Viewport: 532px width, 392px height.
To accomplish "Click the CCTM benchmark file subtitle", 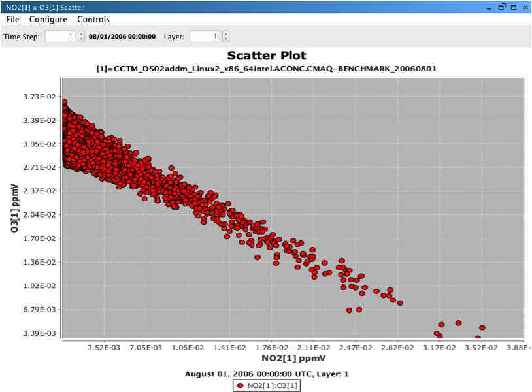I will [267, 69].
